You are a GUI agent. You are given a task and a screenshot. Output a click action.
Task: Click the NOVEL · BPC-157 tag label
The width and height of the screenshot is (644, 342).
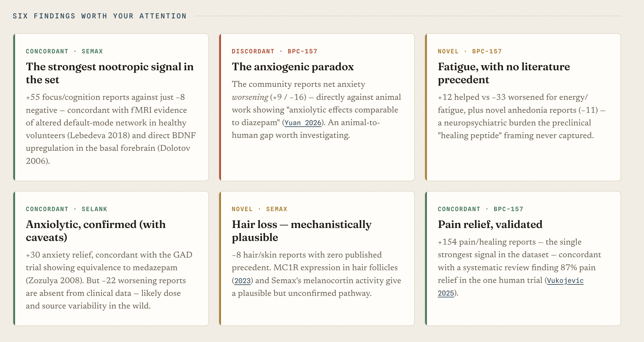(x=470, y=51)
